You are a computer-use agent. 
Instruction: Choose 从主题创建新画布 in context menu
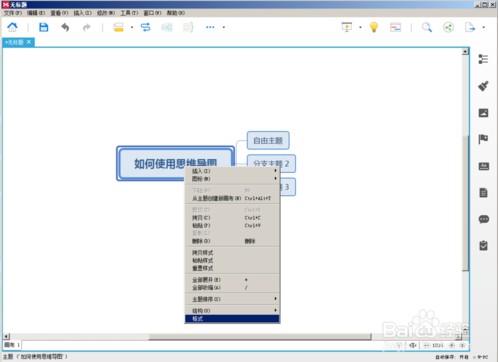click(x=232, y=198)
